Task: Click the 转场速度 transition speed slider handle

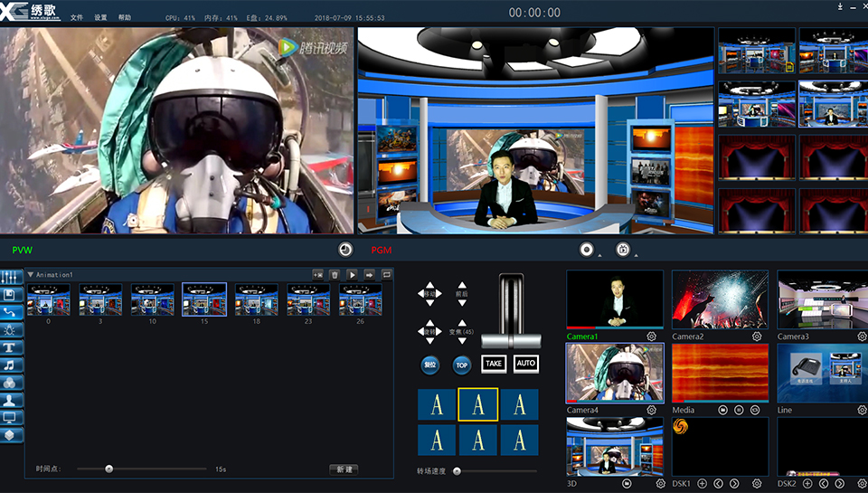Action: pyautogui.click(x=457, y=471)
